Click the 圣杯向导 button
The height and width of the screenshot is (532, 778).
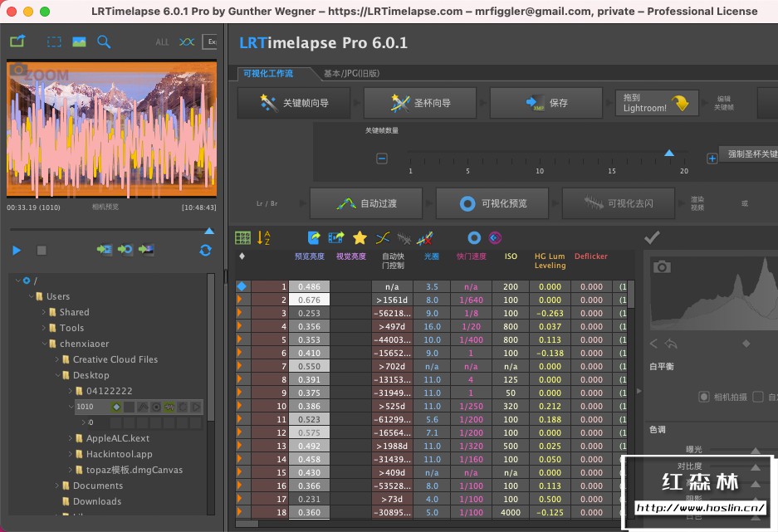[420, 103]
